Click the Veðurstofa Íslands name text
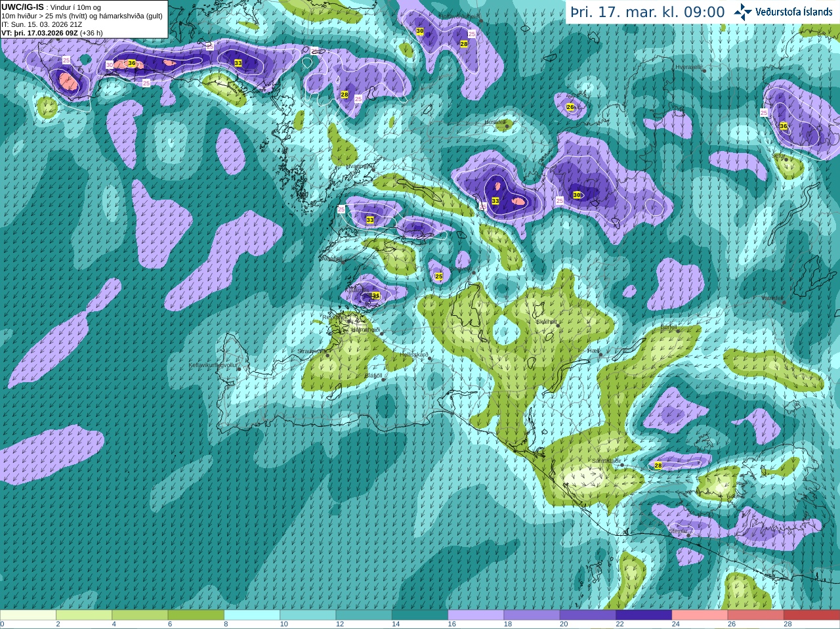The width and height of the screenshot is (840, 629). 794,12
